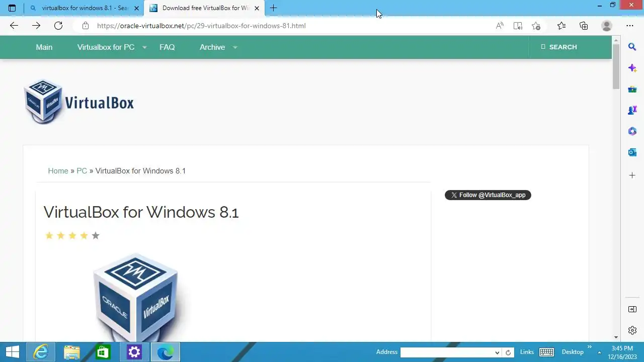This screenshot has height=362, width=644.
Task: Rate three stars on third star
Action: click(x=72, y=235)
